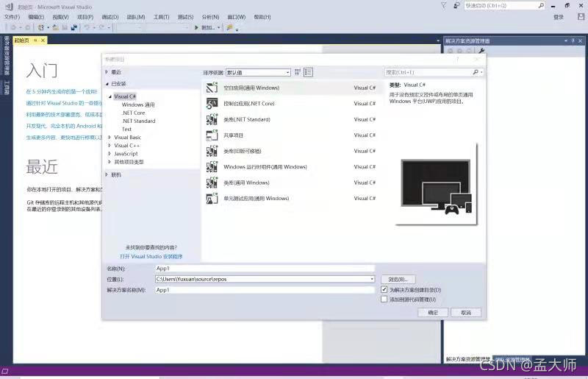Click the undo toolbar icon
Viewport: 588px width, 379px height.
point(87,27)
